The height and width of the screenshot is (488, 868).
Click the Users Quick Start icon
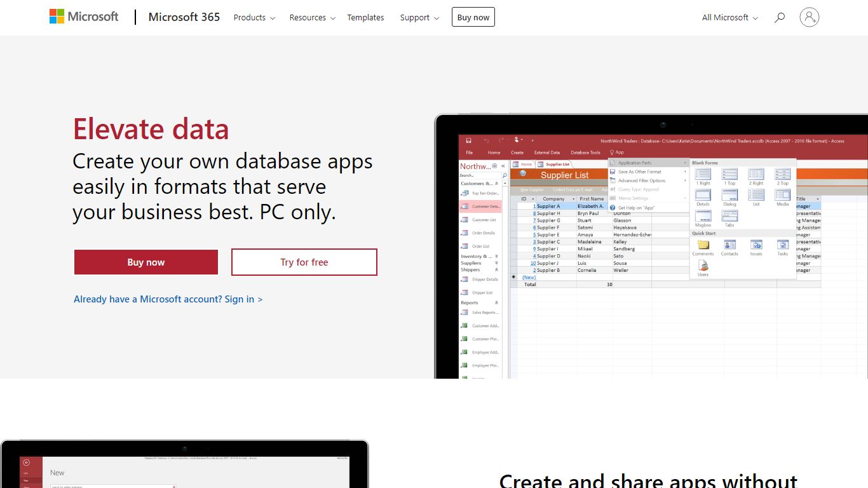click(x=703, y=268)
